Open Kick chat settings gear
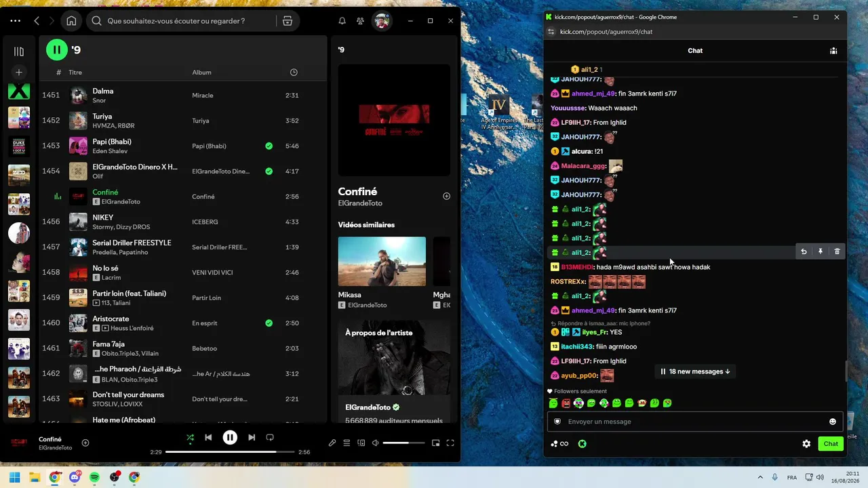 coord(806,444)
